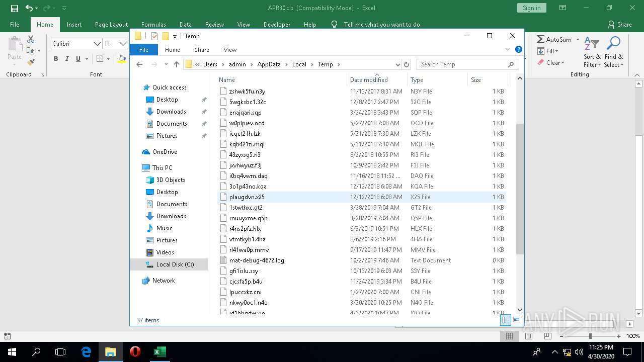
Task: Open Opera browser from taskbar
Action: coord(135,352)
